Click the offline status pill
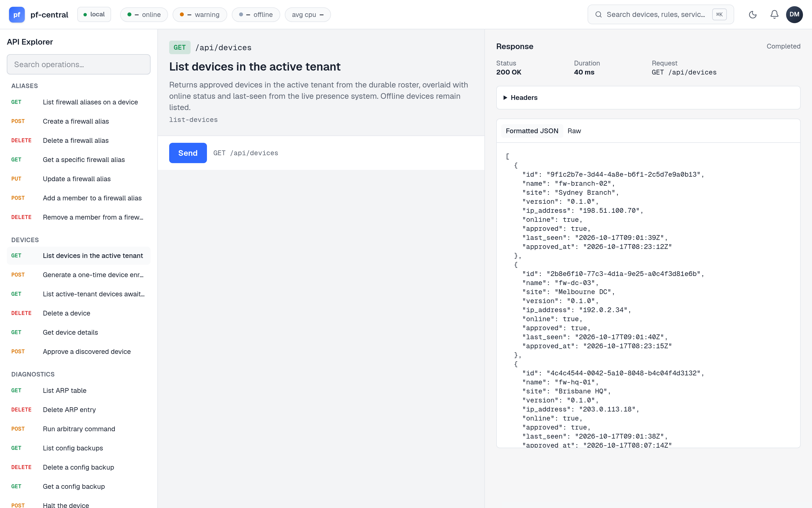Screen dimensions: 812x508 256,14
